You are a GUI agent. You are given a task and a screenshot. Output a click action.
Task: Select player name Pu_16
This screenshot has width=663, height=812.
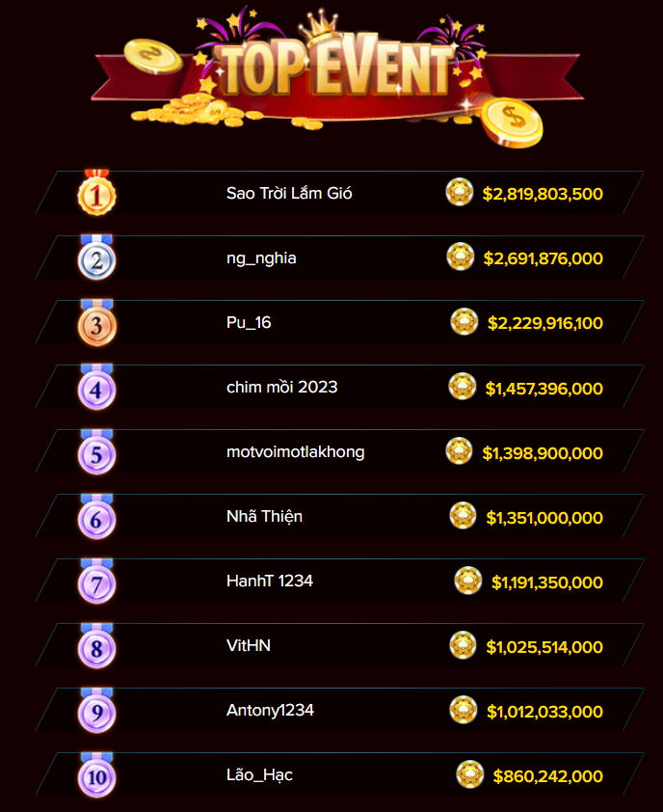point(249,323)
